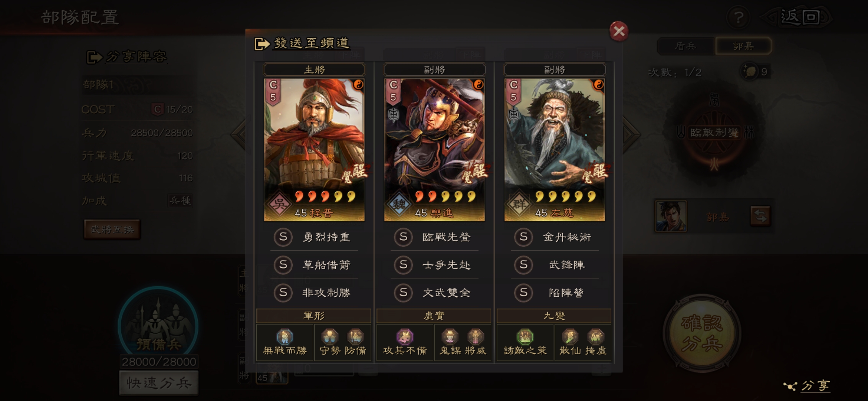Tap the 攻其不備 tactic icon
868x401 pixels.
tap(405, 337)
